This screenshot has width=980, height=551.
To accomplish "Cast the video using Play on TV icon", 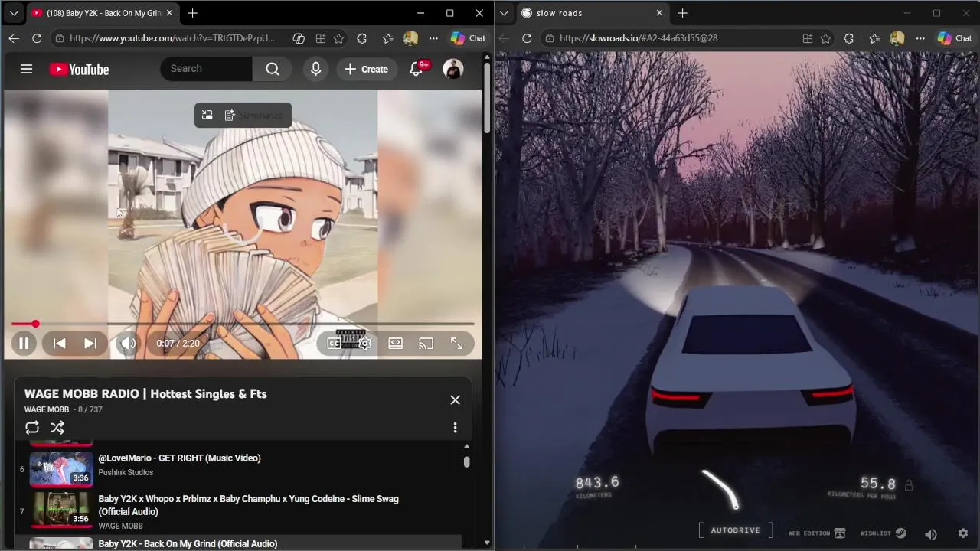I will click(426, 344).
